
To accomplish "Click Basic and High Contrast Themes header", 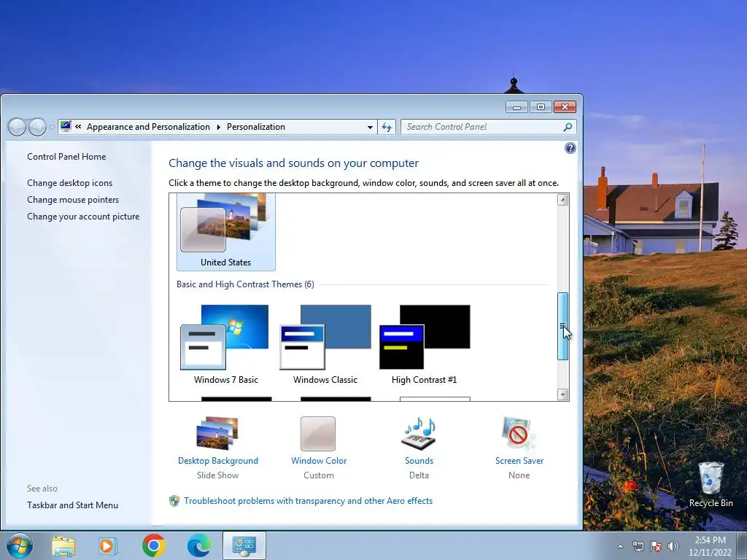I will pos(245,284).
